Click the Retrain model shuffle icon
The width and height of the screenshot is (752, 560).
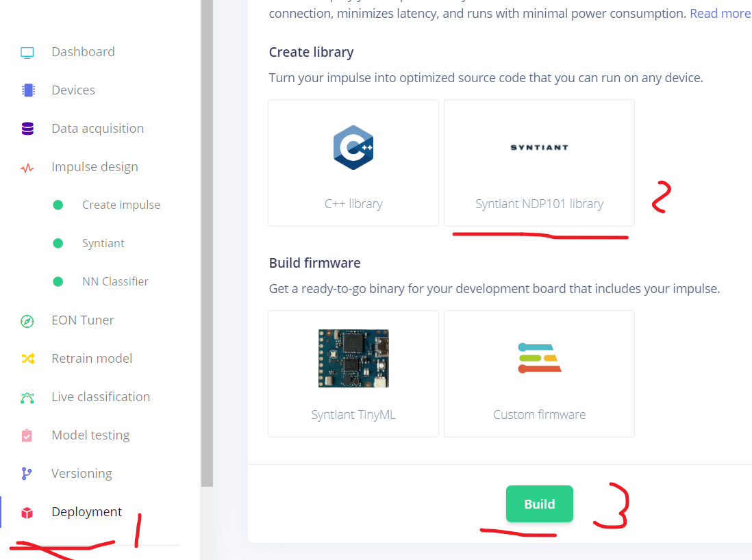pyautogui.click(x=28, y=359)
